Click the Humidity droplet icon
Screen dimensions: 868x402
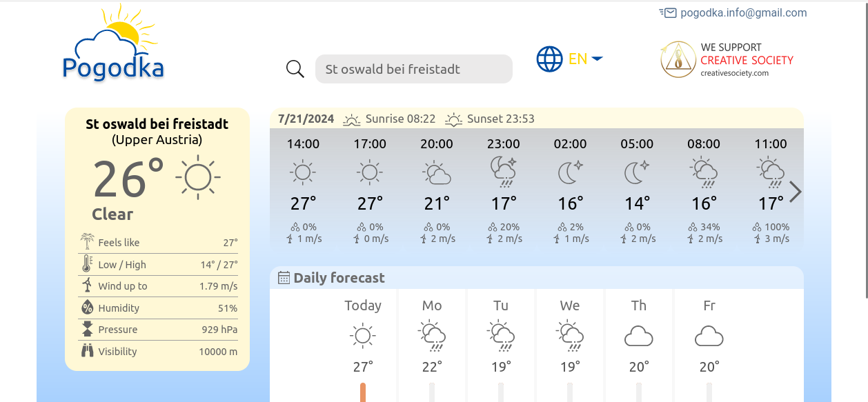[x=87, y=308]
